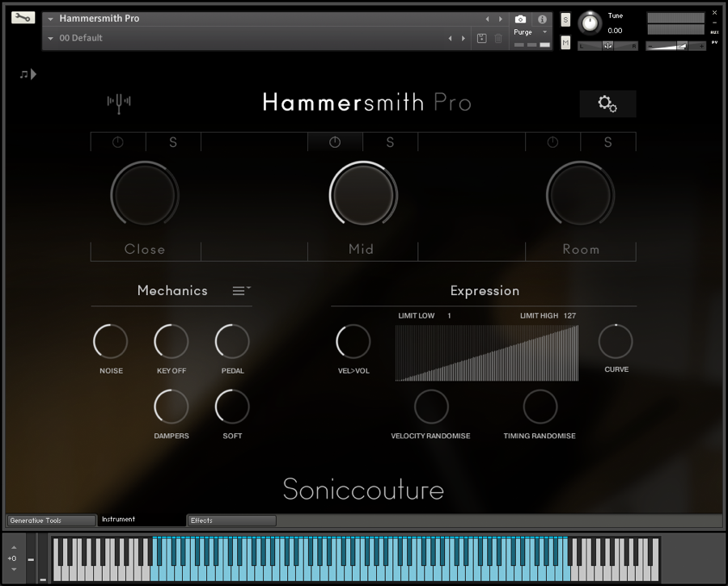
Task: Click the pan slider in the header
Action: tap(607, 46)
